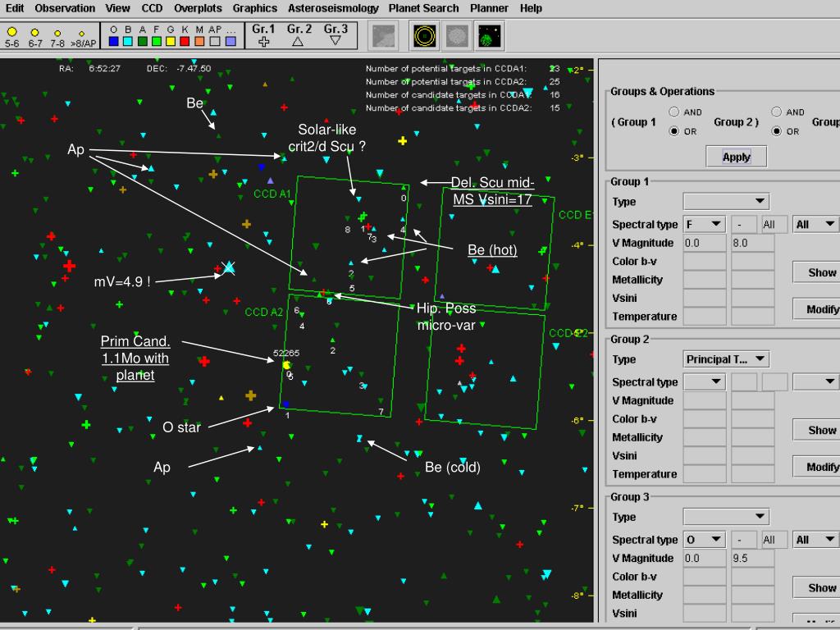Click the gray speckled disc toolbar icon
The height and width of the screenshot is (630, 840).
click(x=457, y=36)
